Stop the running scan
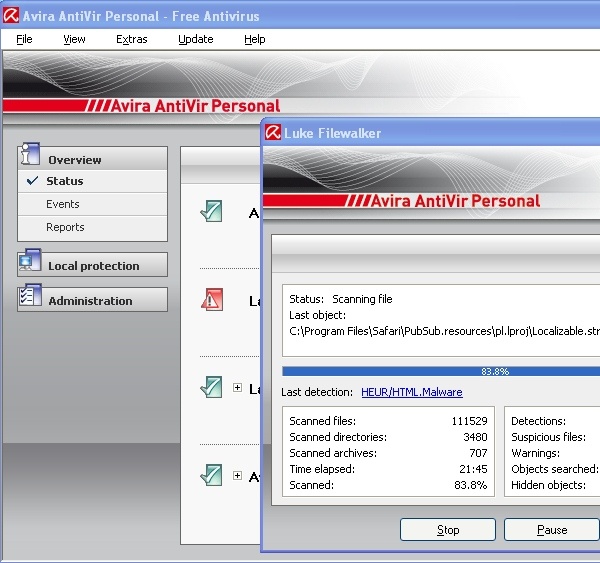 (448, 530)
